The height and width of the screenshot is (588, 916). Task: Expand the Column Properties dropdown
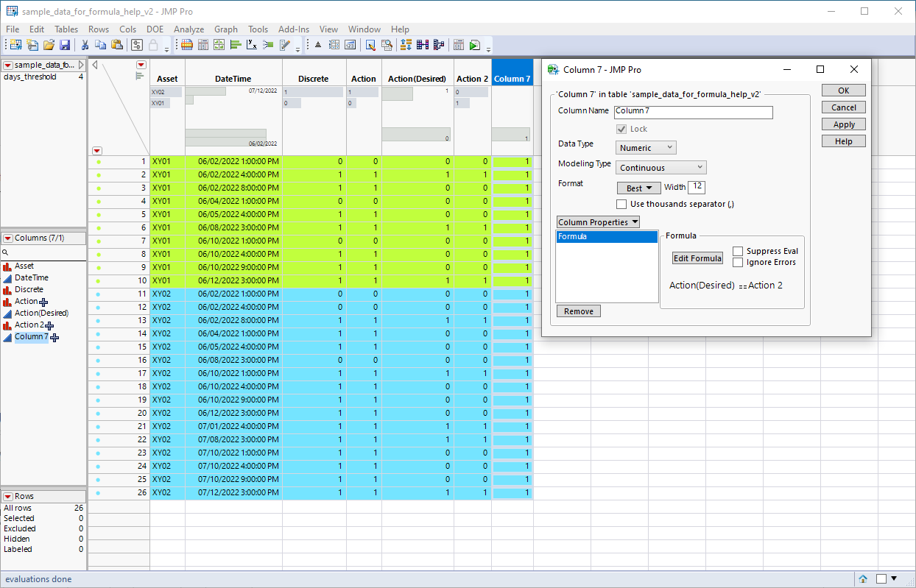click(598, 222)
